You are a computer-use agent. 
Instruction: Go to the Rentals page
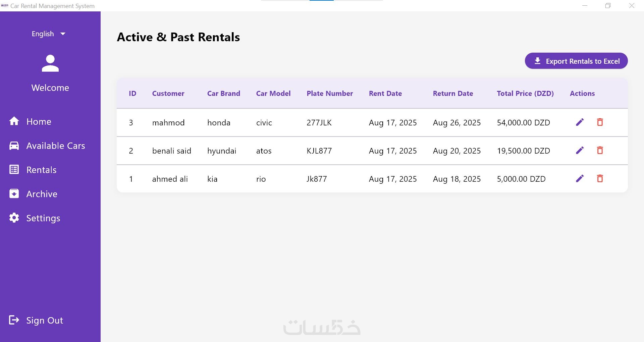pos(41,170)
